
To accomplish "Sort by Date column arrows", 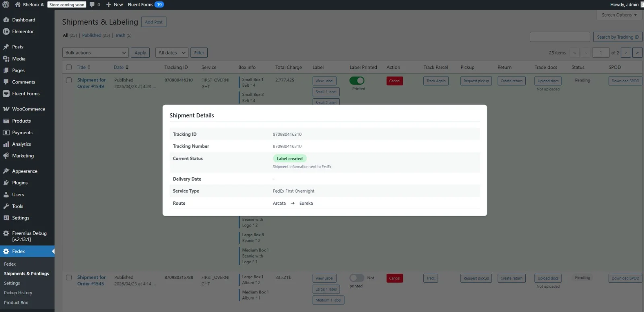I will [x=127, y=67].
